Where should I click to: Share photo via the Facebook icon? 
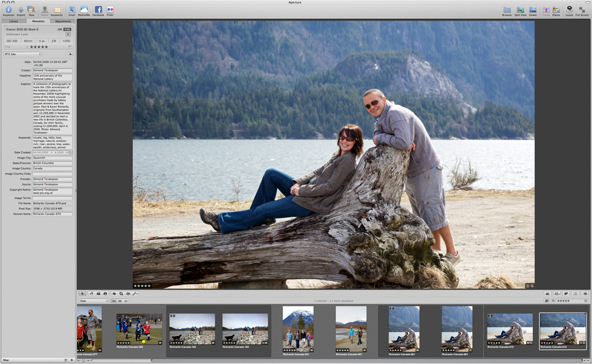(98, 9)
